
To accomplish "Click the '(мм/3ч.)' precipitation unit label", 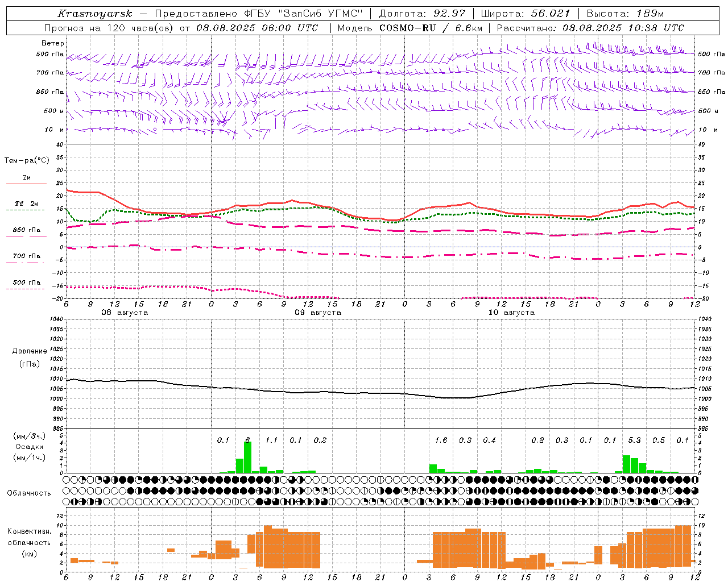I will point(28,436).
